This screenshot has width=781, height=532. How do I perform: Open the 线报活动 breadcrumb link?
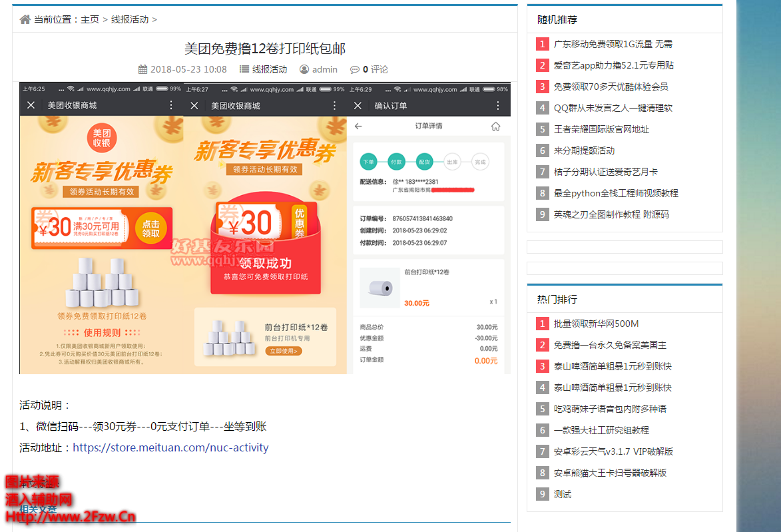coord(130,19)
